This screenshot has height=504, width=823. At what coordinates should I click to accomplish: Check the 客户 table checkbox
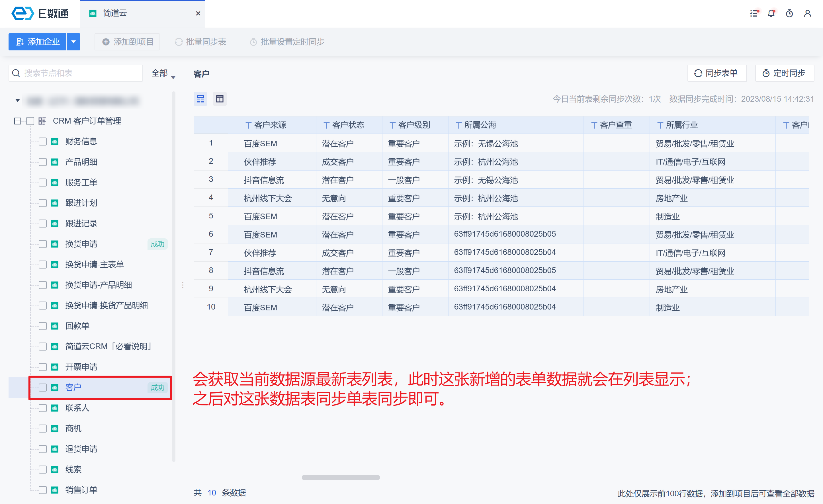pyautogui.click(x=42, y=388)
